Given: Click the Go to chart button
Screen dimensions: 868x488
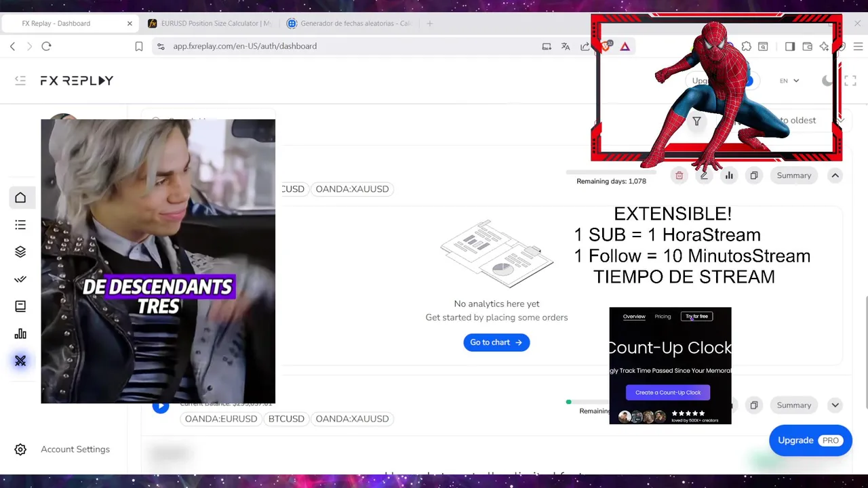Looking at the screenshot, I should click(496, 342).
